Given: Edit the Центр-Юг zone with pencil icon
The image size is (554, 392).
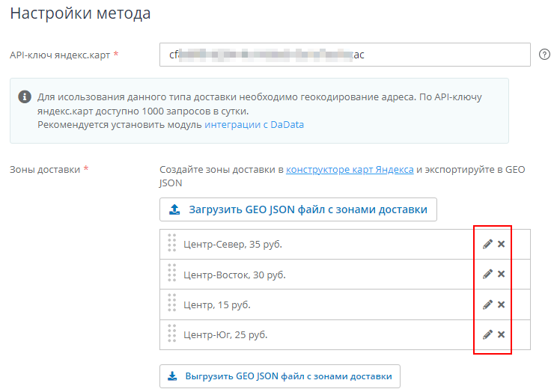Looking at the screenshot, I should (x=487, y=334).
